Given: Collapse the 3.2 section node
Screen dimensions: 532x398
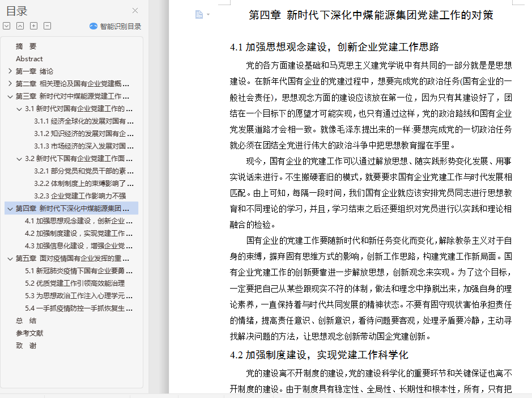Looking at the screenshot, I should click(x=19, y=159).
